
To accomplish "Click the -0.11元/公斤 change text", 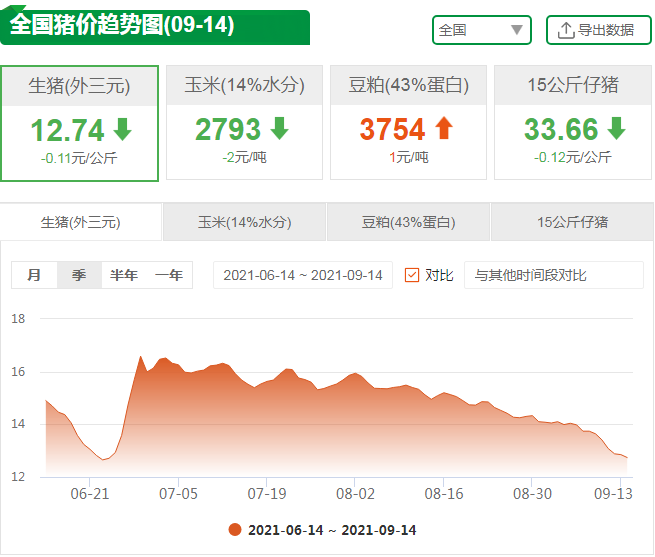I will pos(79,158).
